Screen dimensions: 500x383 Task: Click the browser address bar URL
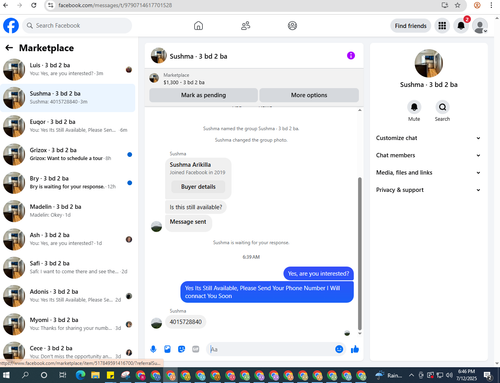point(115,5)
